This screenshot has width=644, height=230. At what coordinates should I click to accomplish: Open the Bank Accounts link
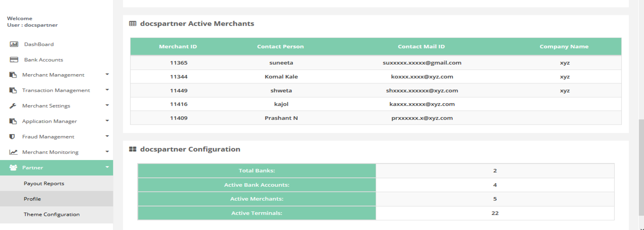click(x=43, y=60)
